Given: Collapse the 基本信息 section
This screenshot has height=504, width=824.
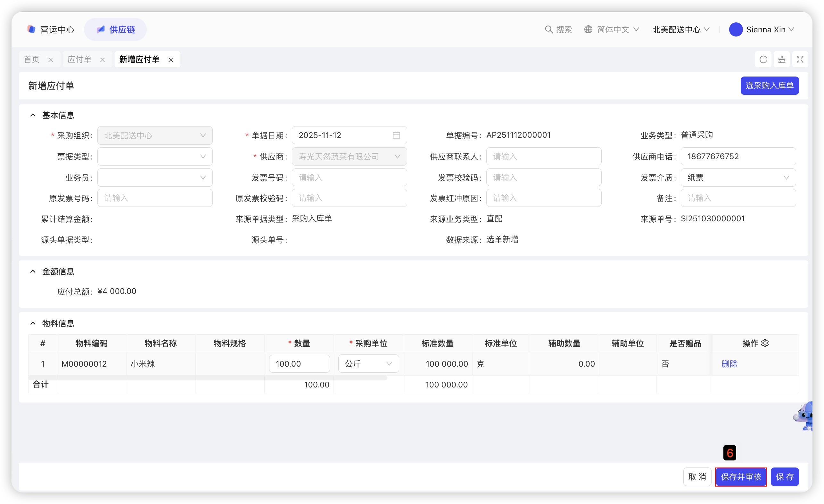Looking at the screenshot, I should point(33,115).
